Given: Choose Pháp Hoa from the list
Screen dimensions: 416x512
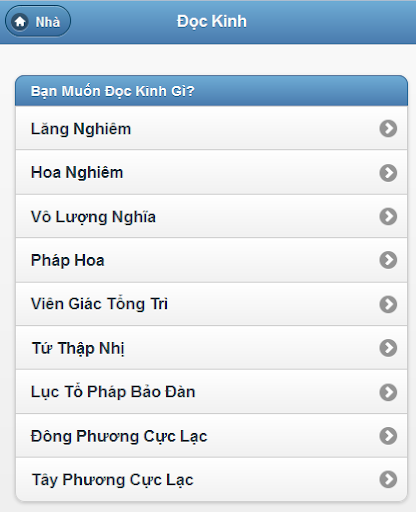Looking at the screenshot, I should 211,260.
